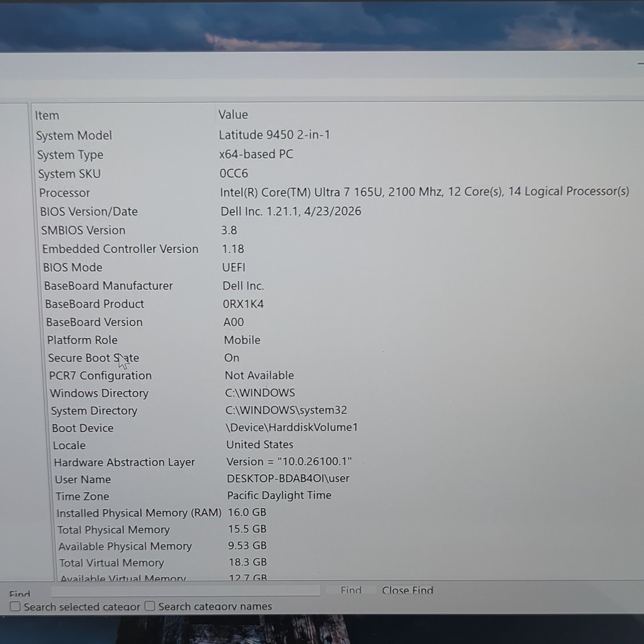The height and width of the screenshot is (644, 644).
Task: Click the value "Dell Inc. 1.21.1, 4/23/2026"
Action: tap(291, 211)
